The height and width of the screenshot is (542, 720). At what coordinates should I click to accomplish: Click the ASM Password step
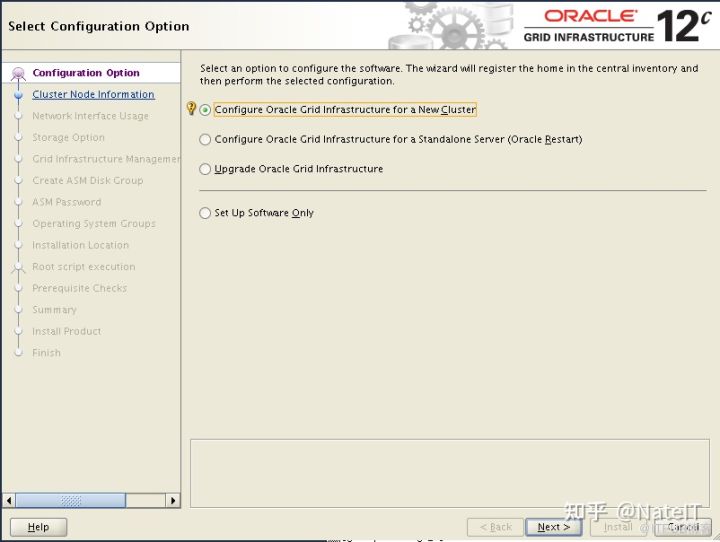click(67, 202)
